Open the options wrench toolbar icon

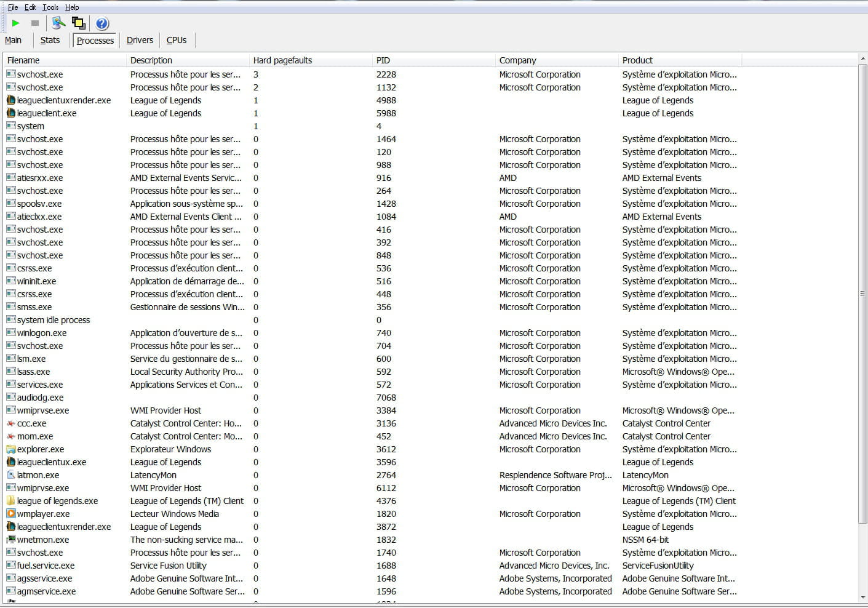(x=58, y=23)
